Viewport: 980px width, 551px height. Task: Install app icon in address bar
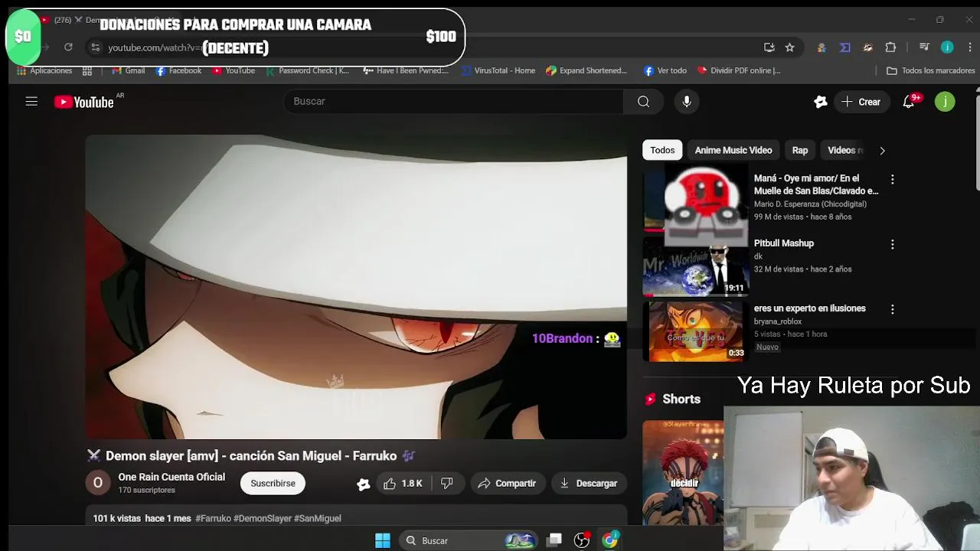[x=769, y=47]
